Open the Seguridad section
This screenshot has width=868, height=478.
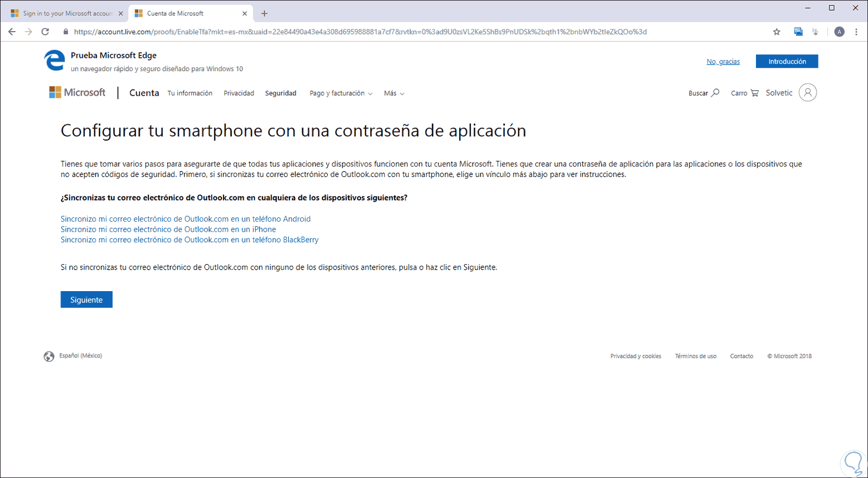pyautogui.click(x=280, y=93)
